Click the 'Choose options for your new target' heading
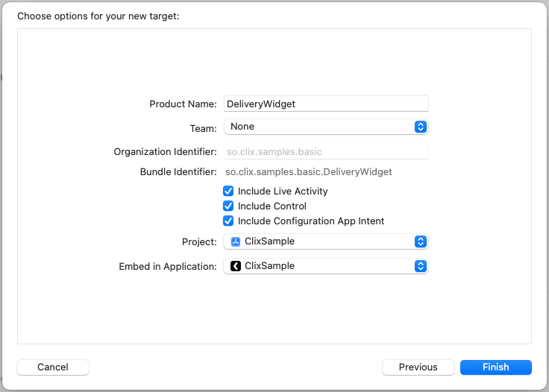 click(98, 16)
